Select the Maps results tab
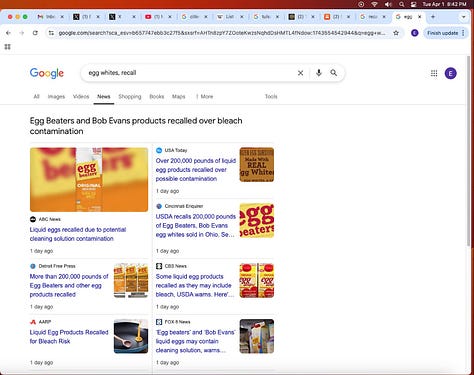474x375 pixels. (x=179, y=96)
